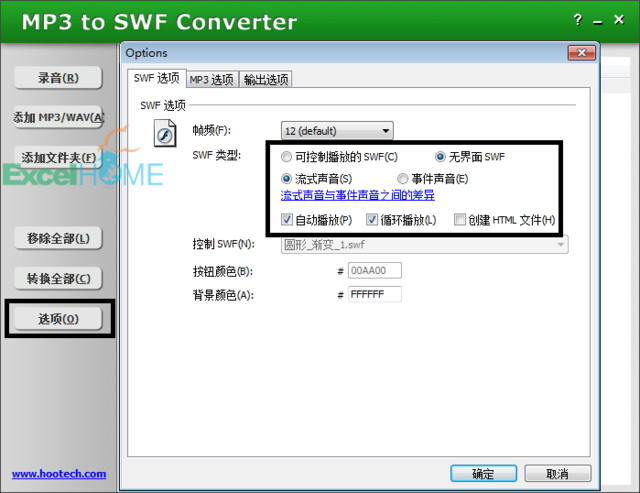This screenshot has height=493, width=640.
Task: Switch to 输出选项 tab
Action: tap(265, 79)
